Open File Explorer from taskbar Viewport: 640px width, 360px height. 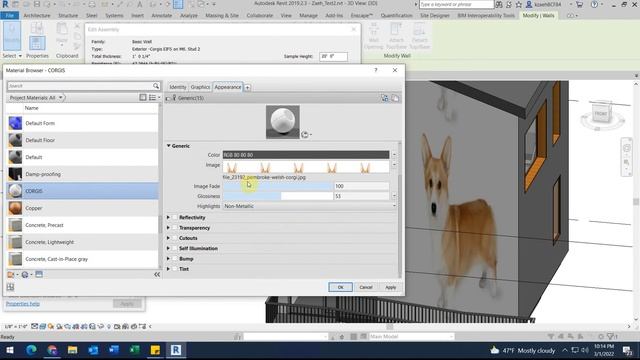(73, 350)
